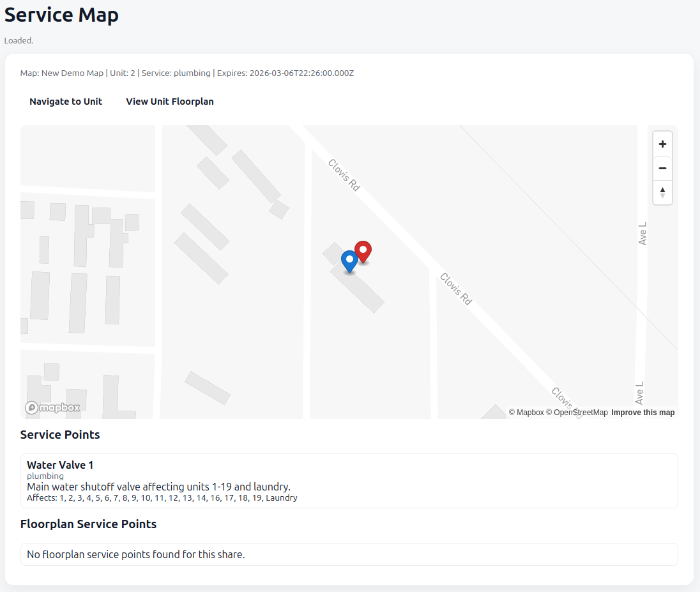Screen dimensions: 700x592
Task: Click the Improve this map link
Action: click(643, 413)
